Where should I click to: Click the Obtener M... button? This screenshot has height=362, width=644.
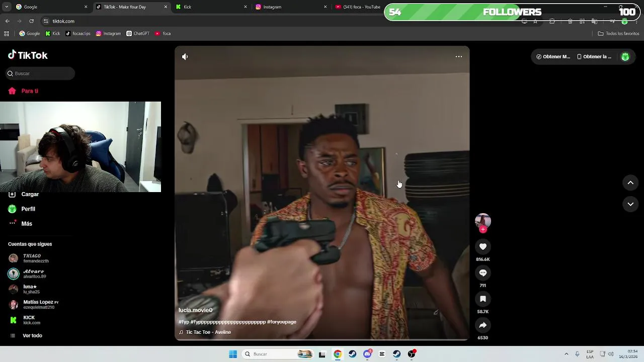tap(553, 57)
